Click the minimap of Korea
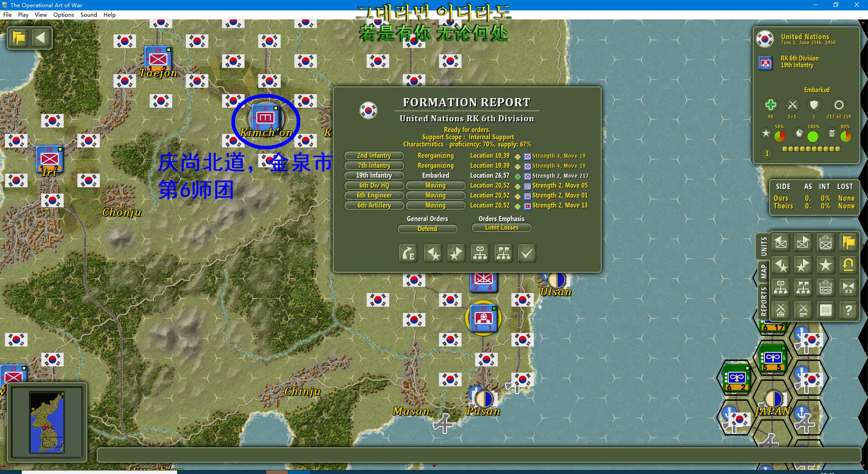This screenshot has width=868, height=474. [47, 422]
